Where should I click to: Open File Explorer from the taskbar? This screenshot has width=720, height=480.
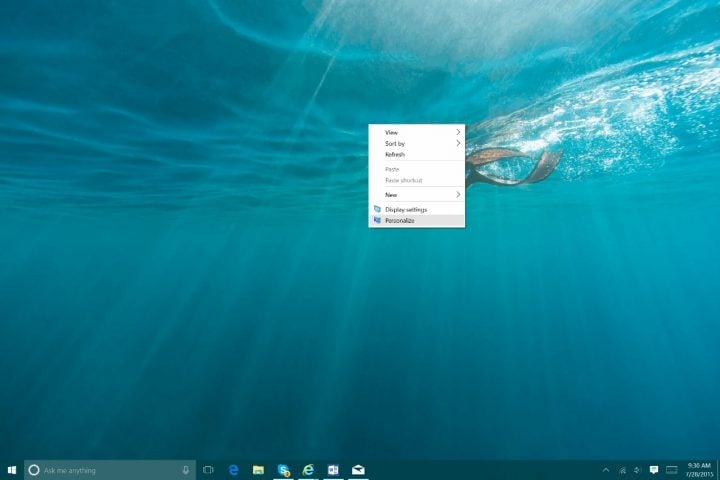pos(259,470)
